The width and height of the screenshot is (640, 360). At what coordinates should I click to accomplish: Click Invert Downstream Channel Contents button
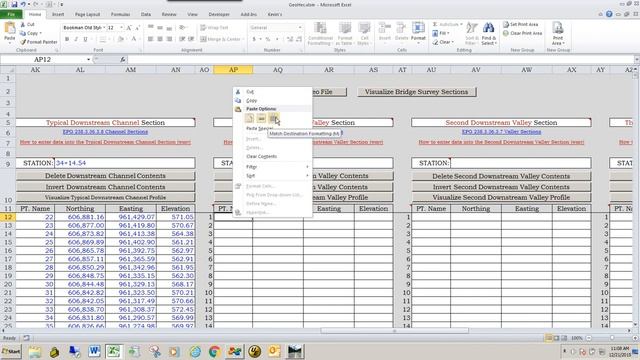coord(105,187)
